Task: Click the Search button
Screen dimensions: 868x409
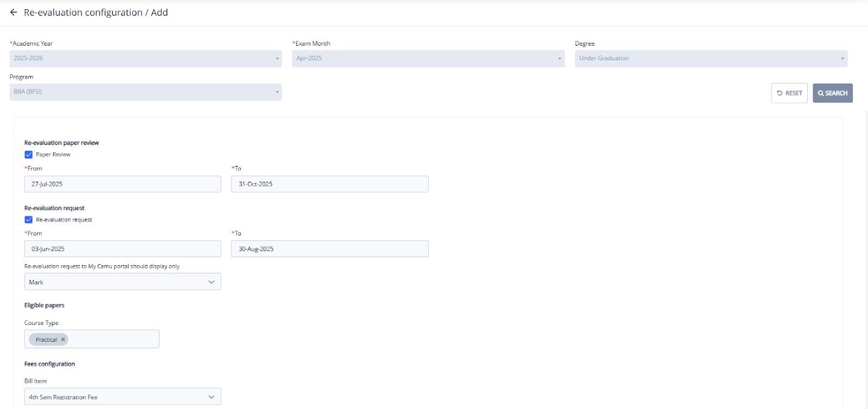Action: tap(832, 93)
